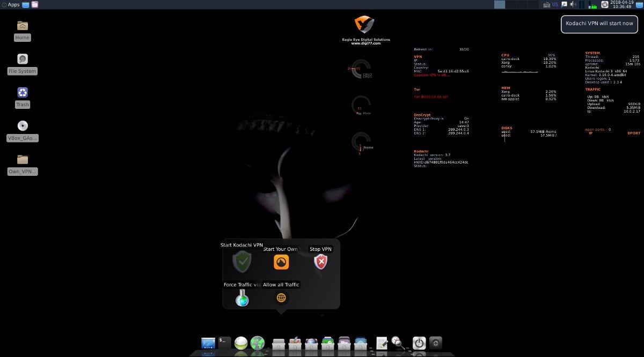Open the Home folder on the desktop
This screenshot has height=357, width=644.
coord(22,25)
